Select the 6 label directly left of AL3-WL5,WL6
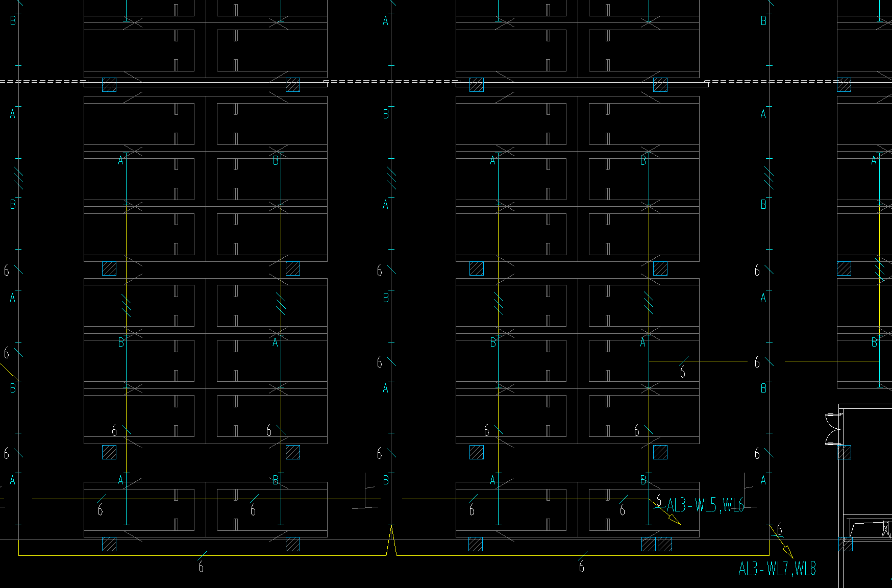892x588 pixels. point(658,500)
